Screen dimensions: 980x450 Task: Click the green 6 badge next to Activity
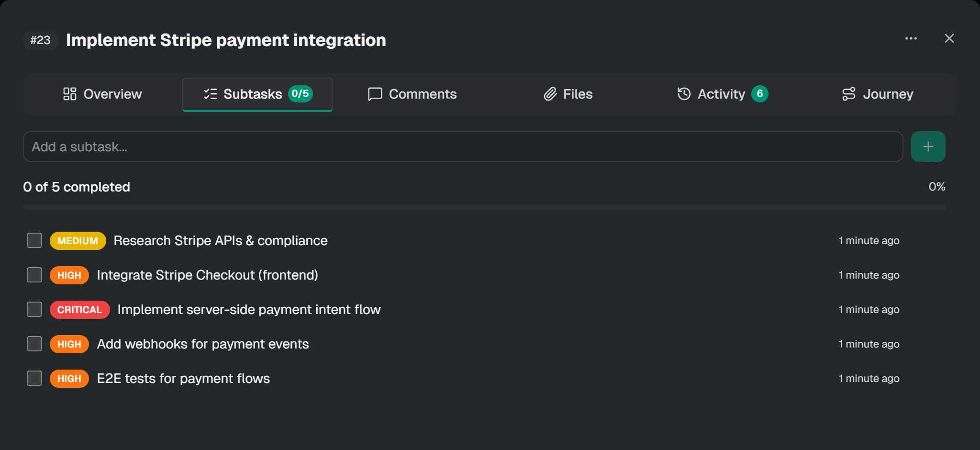click(x=759, y=94)
